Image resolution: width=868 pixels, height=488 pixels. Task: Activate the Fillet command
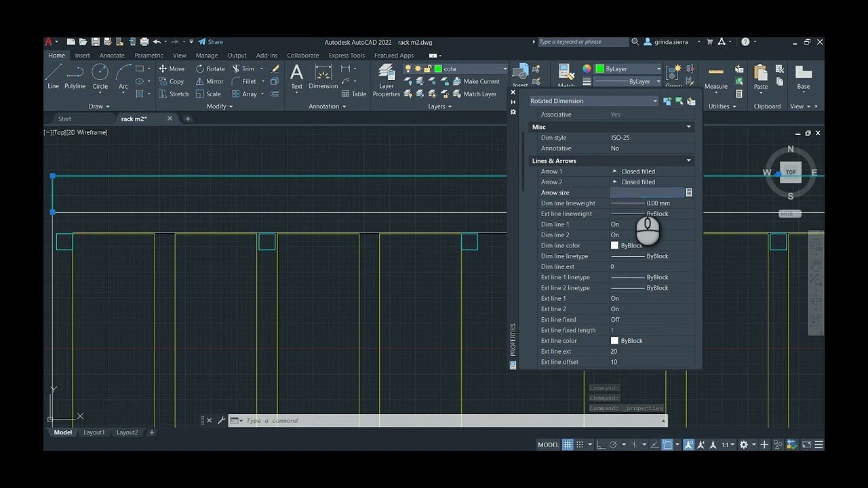pyautogui.click(x=244, y=81)
